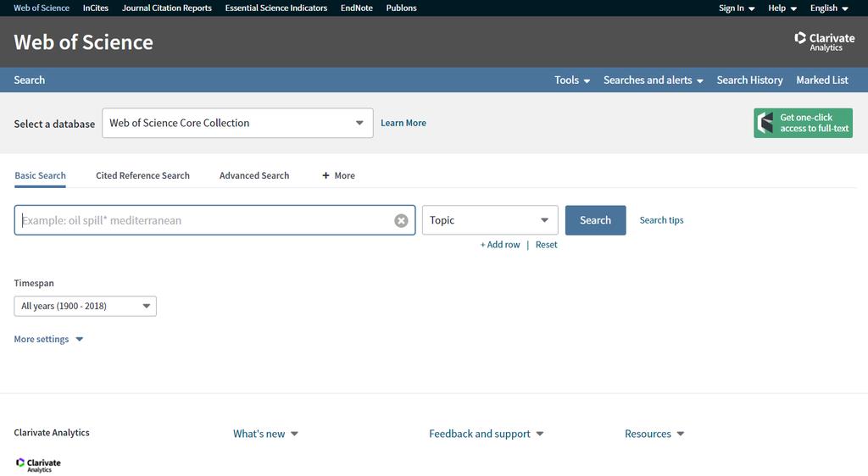Open the Search tips link
The image size is (868, 476).
(x=661, y=220)
